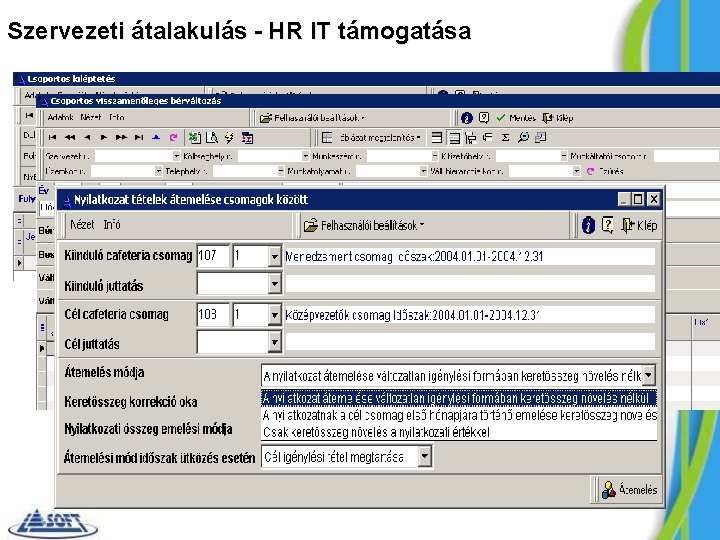Open Nézet menu in Nyilatkozat tételek window
The width and height of the screenshot is (720, 540).
coord(82,225)
